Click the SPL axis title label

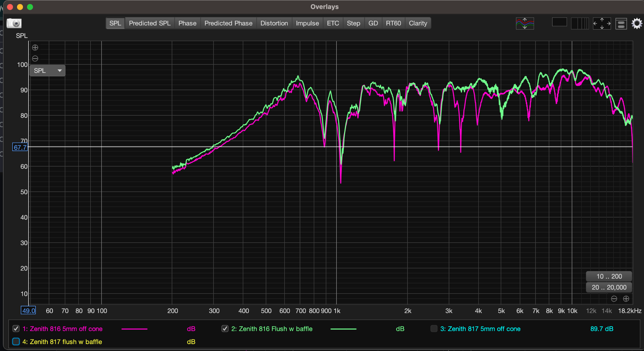coord(22,36)
